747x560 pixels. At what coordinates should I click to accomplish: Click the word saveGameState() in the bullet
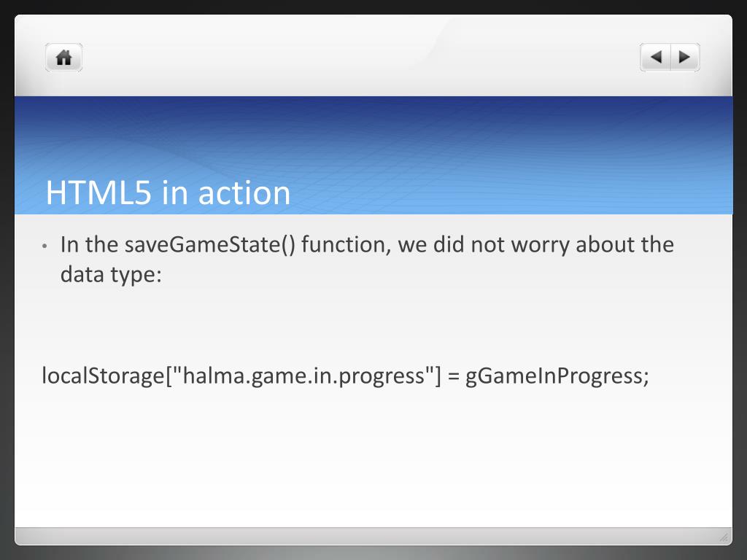click(x=210, y=245)
